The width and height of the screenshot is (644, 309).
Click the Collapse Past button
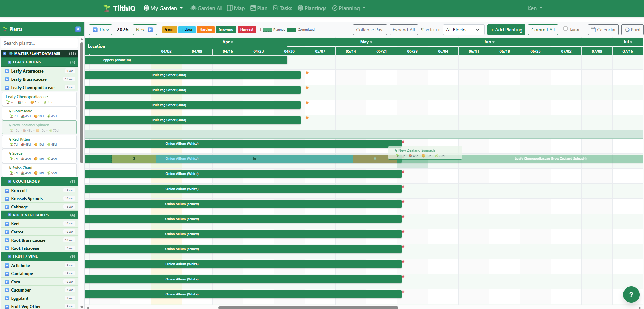point(370,30)
